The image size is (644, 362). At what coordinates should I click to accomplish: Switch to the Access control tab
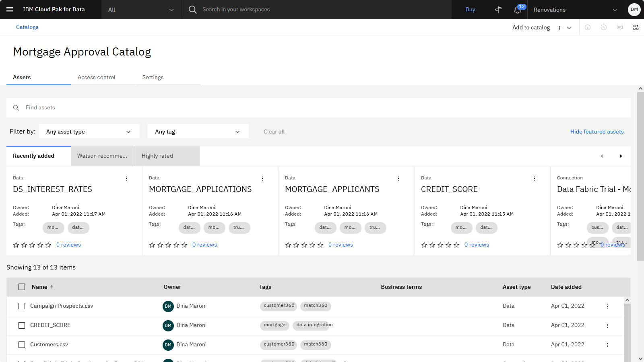point(103,77)
